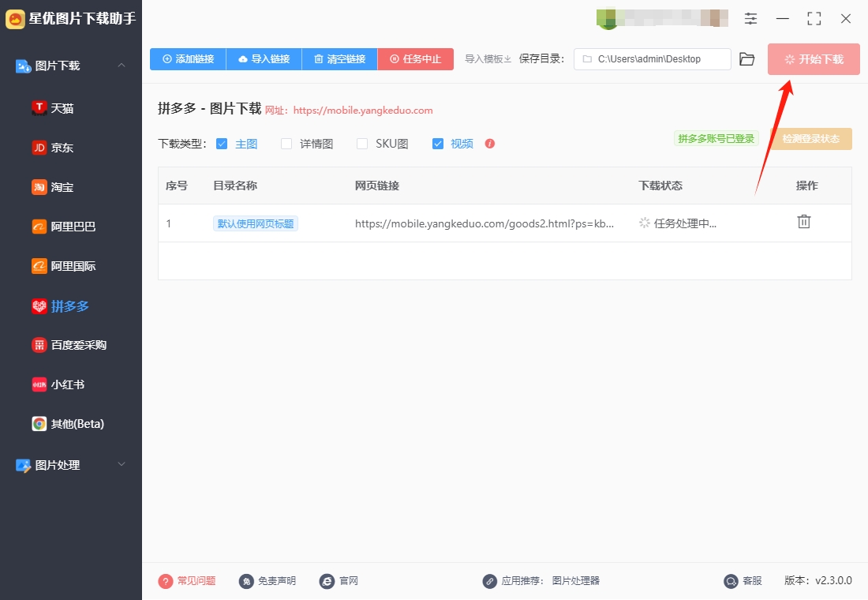The image size is (868, 600).
Task: Click the 开始下载 button
Action: pyautogui.click(x=814, y=58)
